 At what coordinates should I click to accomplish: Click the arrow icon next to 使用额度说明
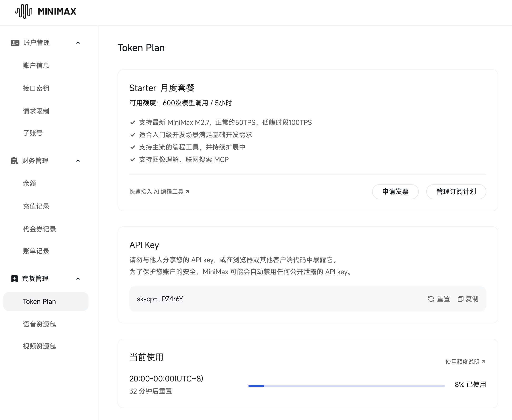tap(483, 362)
